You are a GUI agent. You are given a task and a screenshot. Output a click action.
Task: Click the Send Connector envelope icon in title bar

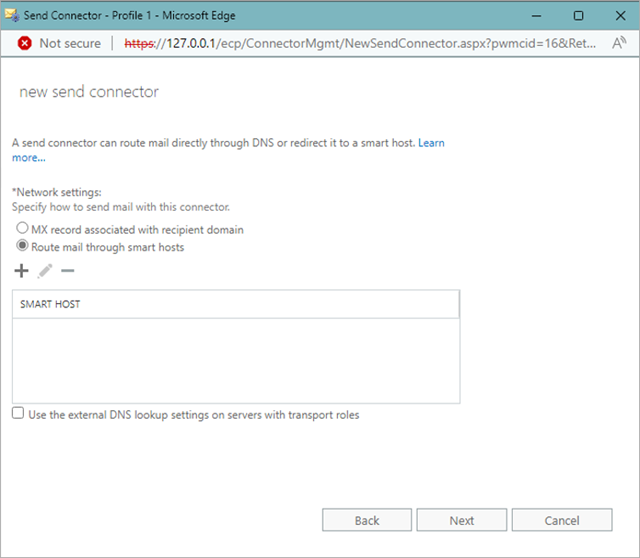(13, 15)
